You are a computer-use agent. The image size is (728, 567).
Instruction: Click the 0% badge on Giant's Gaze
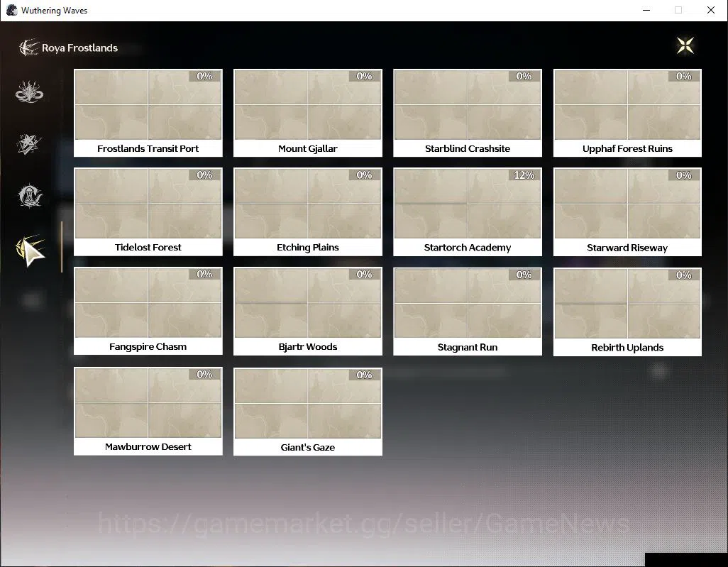364,375
